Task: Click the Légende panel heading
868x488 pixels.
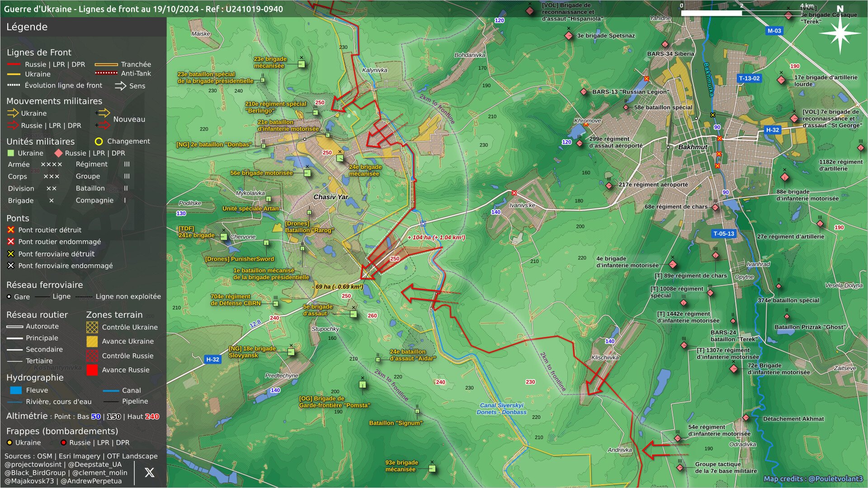Action: pos(27,27)
